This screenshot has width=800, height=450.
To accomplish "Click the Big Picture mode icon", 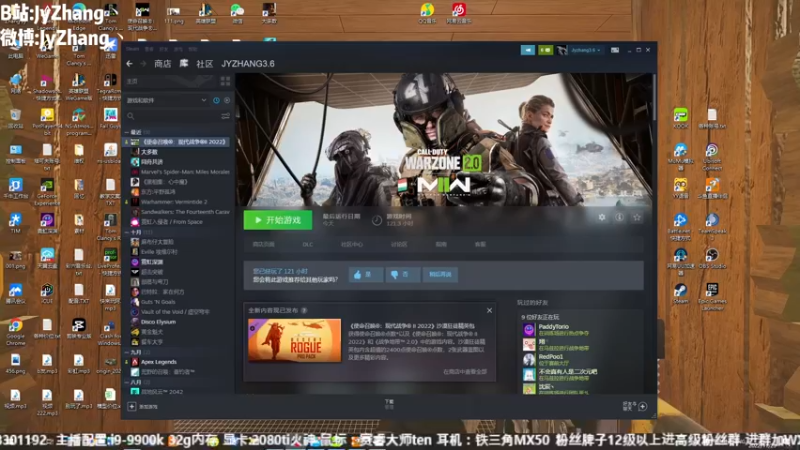I will pyautogui.click(x=615, y=50).
